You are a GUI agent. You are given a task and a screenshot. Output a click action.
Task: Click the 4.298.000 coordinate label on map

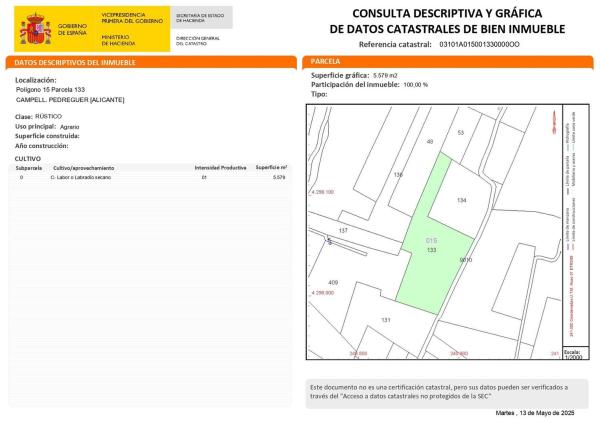point(323,293)
